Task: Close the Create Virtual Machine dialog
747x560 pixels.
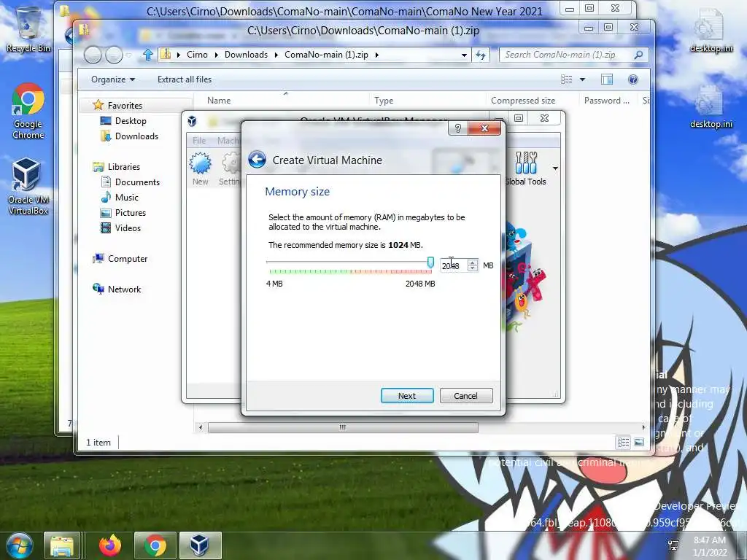Action: pyautogui.click(x=484, y=128)
